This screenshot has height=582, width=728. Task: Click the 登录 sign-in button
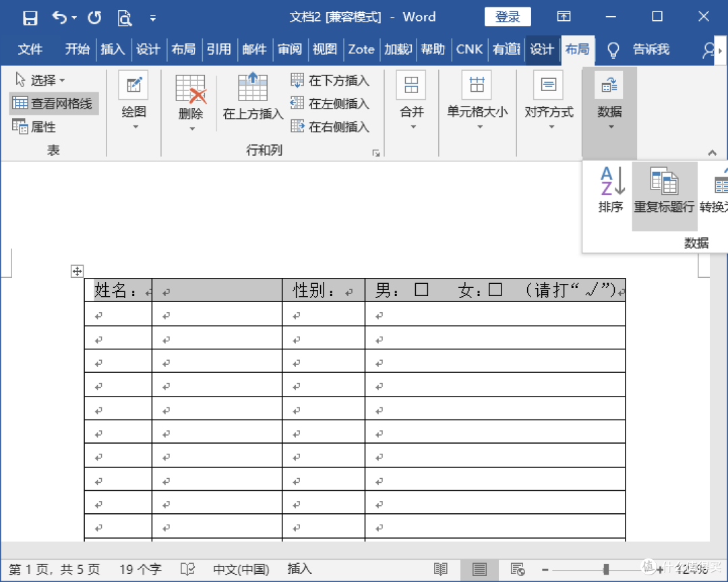click(508, 17)
